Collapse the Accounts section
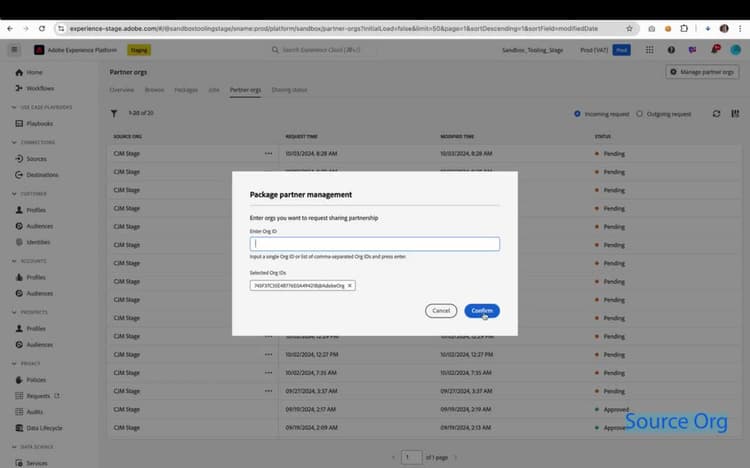This screenshot has height=468, width=750. click(13, 261)
